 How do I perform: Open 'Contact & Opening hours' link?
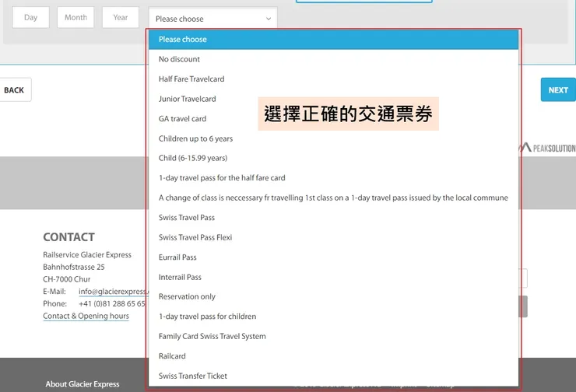[x=86, y=316]
